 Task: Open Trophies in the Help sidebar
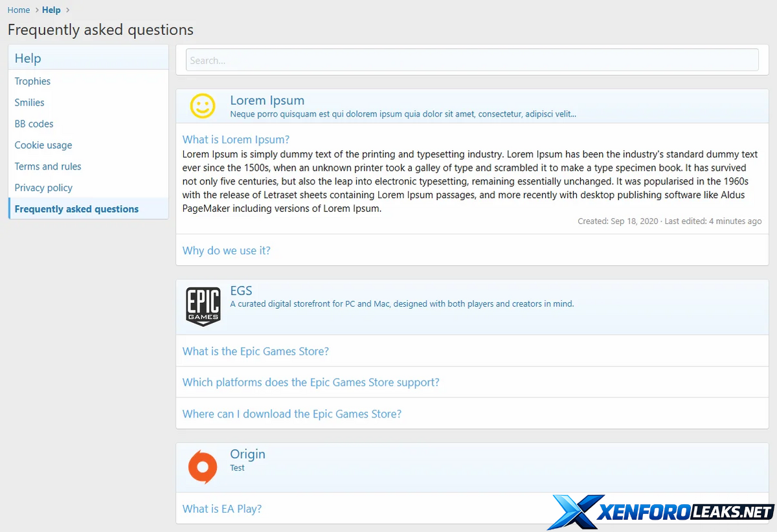click(x=32, y=82)
